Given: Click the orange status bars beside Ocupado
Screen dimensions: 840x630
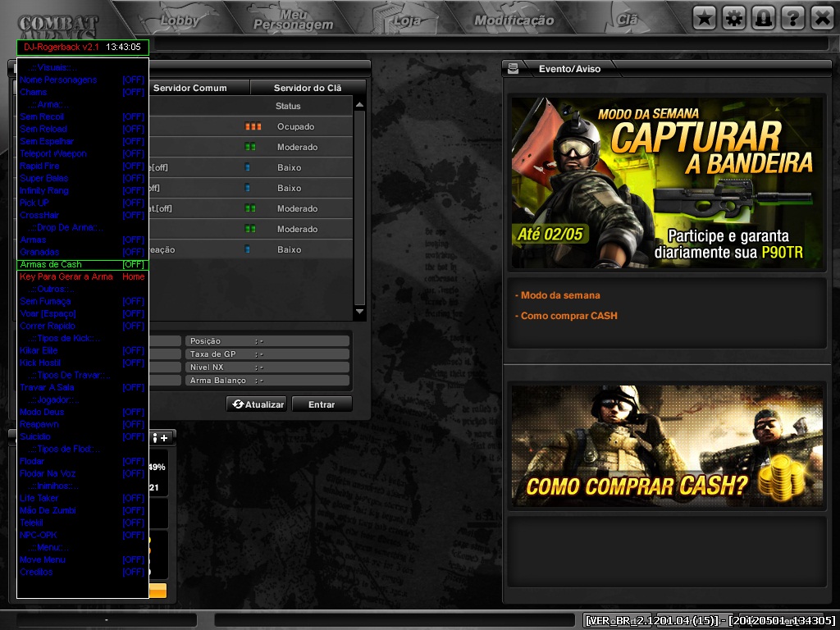Looking at the screenshot, I should (x=253, y=126).
